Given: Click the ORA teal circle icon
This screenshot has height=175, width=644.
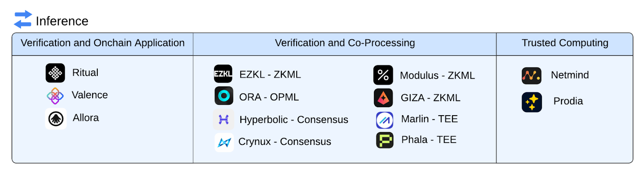Looking at the screenshot, I should point(224,96).
